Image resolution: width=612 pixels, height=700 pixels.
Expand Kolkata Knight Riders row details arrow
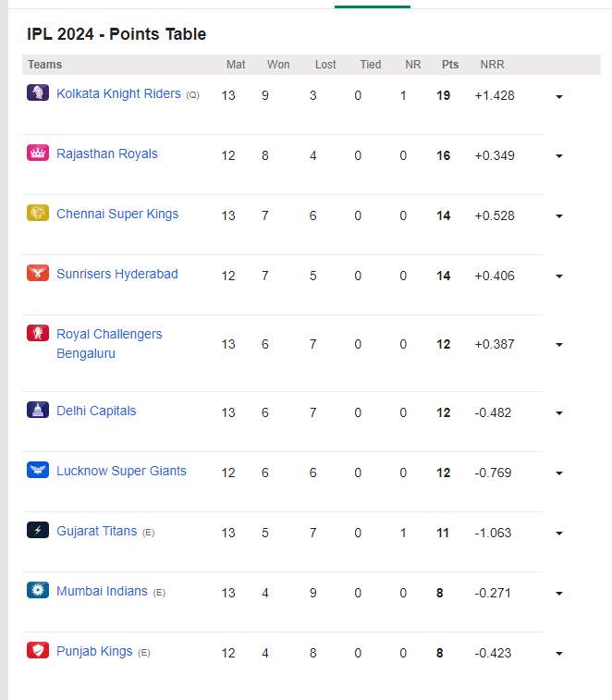coord(559,96)
